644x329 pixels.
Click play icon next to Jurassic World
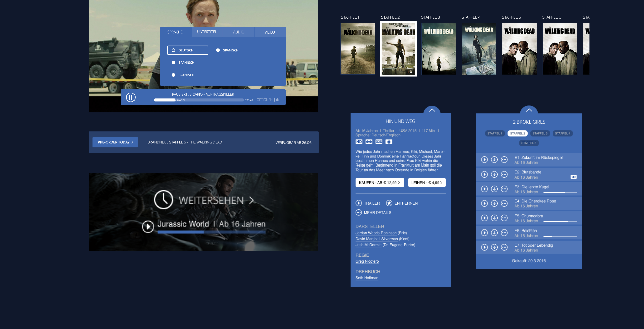click(148, 227)
